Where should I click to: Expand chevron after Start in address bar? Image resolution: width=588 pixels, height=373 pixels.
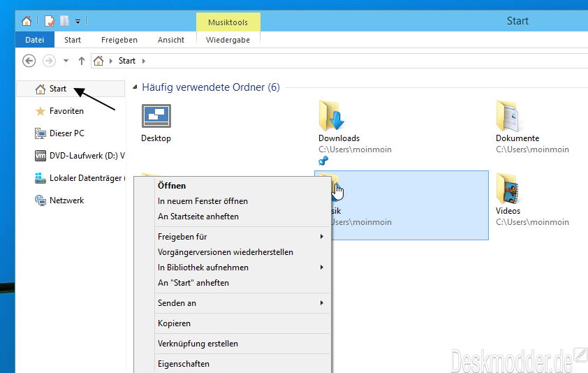click(144, 61)
